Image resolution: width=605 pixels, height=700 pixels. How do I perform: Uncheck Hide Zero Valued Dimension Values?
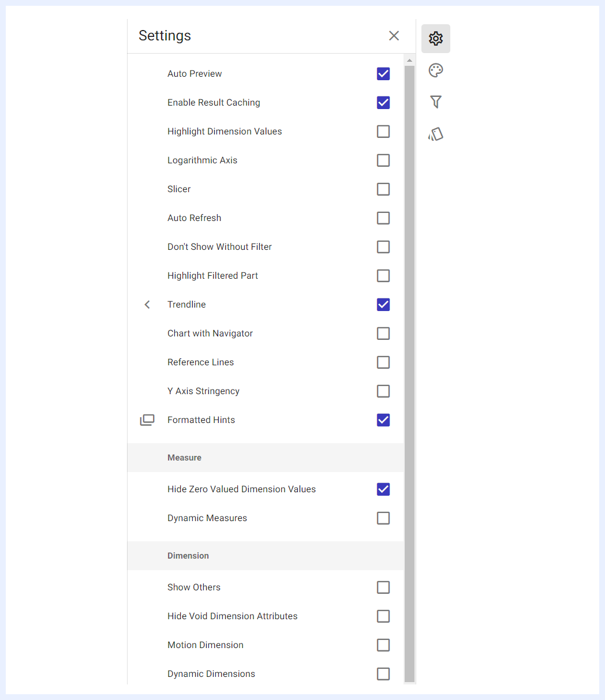383,489
